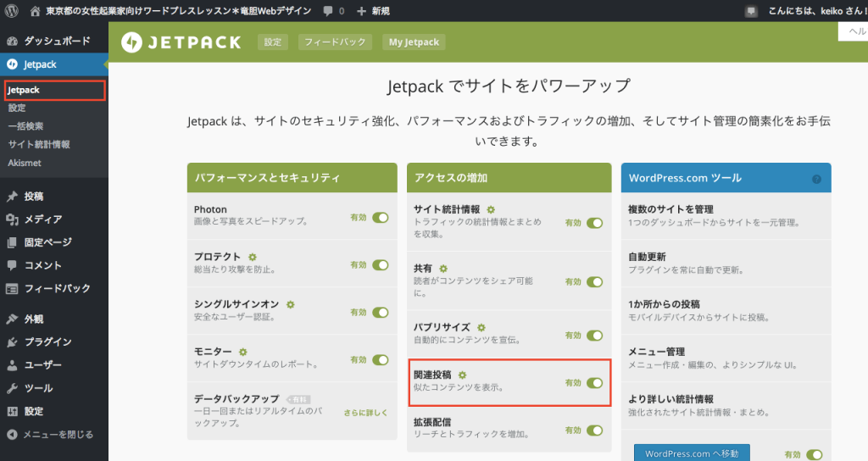Toggle the シングルサインオン module switch
The image size is (868, 461).
click(x=381, y=313)
